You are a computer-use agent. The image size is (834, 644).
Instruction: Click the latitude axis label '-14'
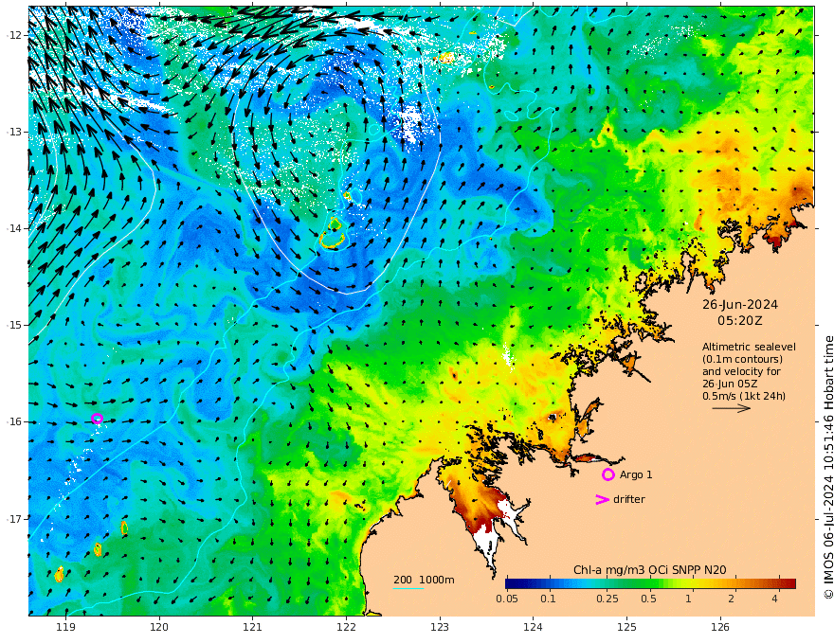tap(14, 228)
